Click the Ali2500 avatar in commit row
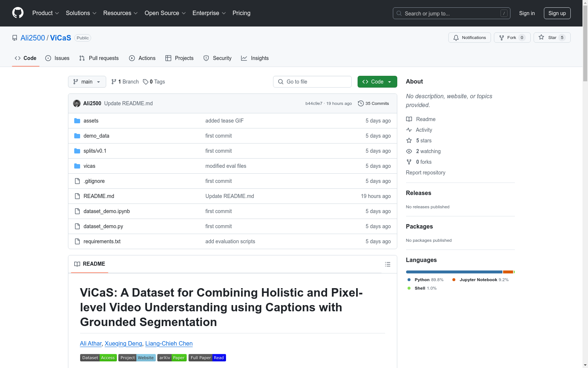The image size is (588, 368). pyautogui.click(x=77, y=103)
